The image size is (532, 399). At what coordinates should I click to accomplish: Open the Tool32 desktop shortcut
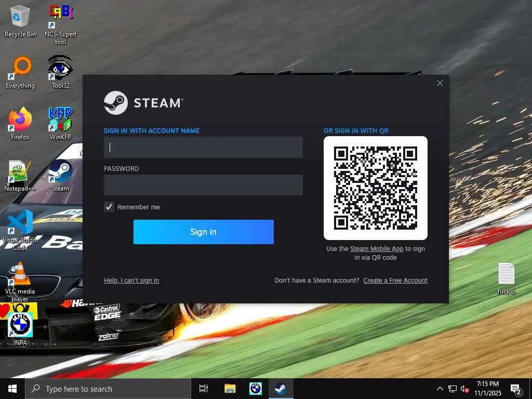[60, 73]
